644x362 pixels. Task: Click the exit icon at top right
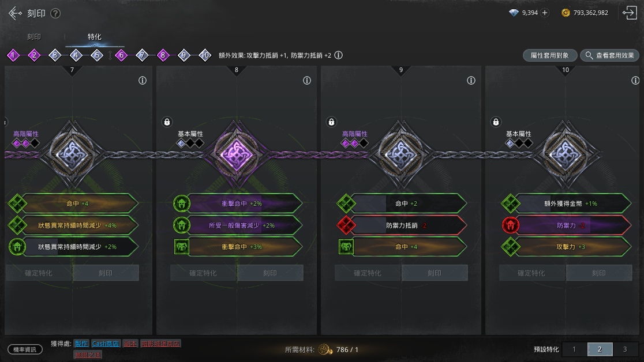point(630,13)
